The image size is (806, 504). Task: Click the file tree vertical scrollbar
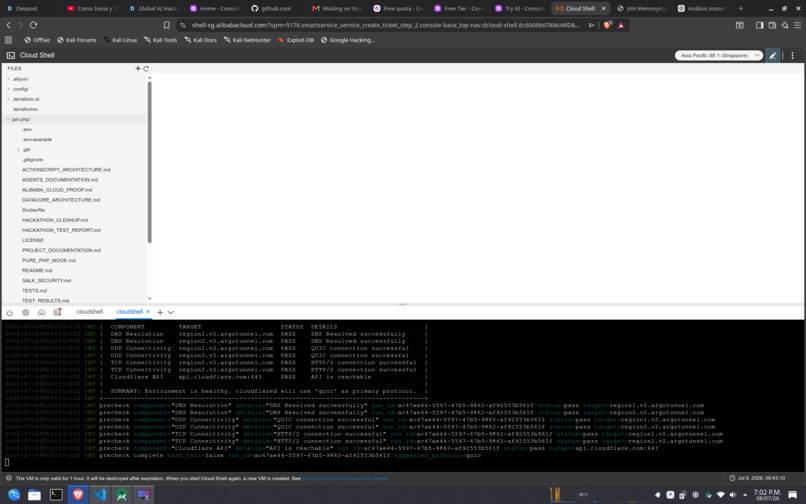(150, 161)
